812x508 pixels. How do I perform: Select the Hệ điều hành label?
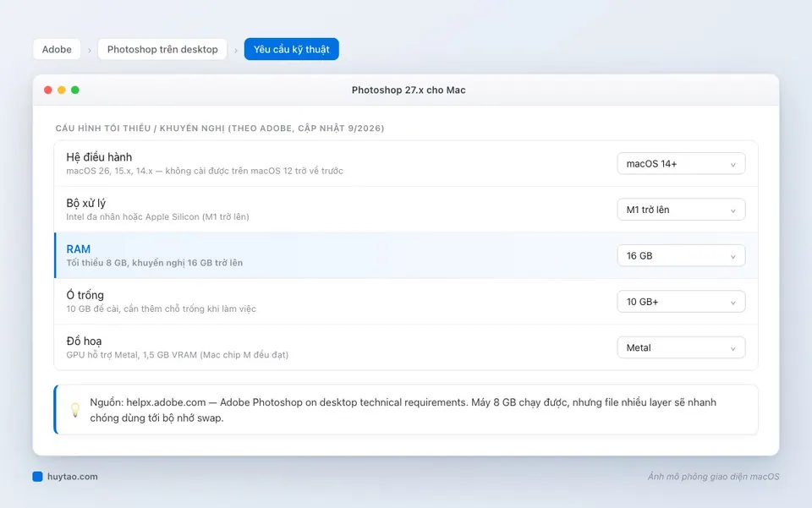[99, 157]
